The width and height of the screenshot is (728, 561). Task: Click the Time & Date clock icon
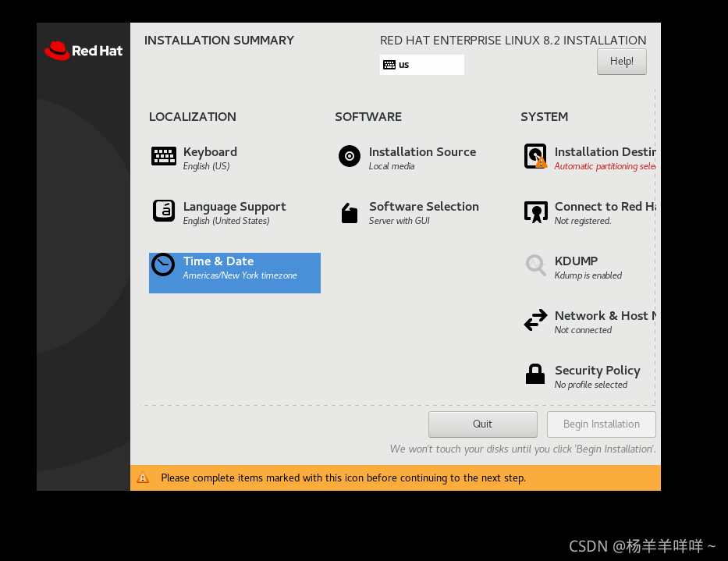[x=163, y=265]
